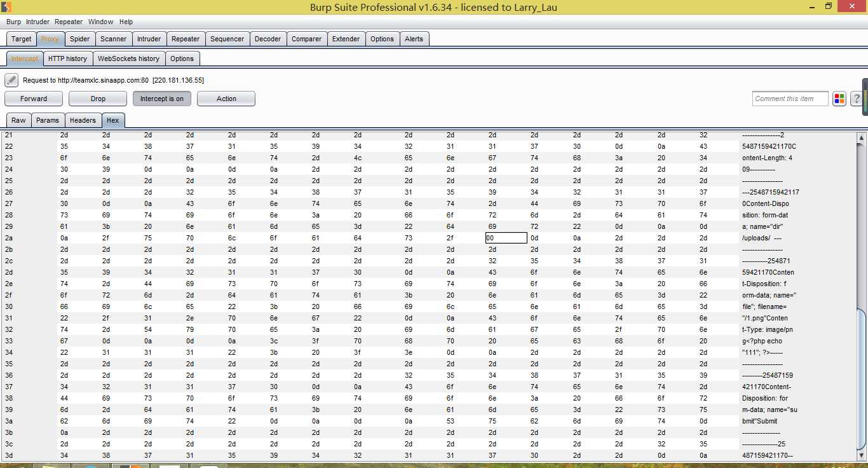Click the 'Comment this item' input field
The image size is (868, 468).
(790, 99)
